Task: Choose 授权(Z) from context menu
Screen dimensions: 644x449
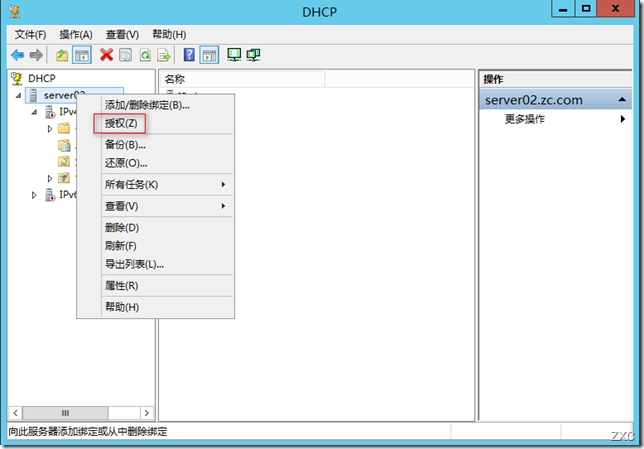Action: point(168,123)
